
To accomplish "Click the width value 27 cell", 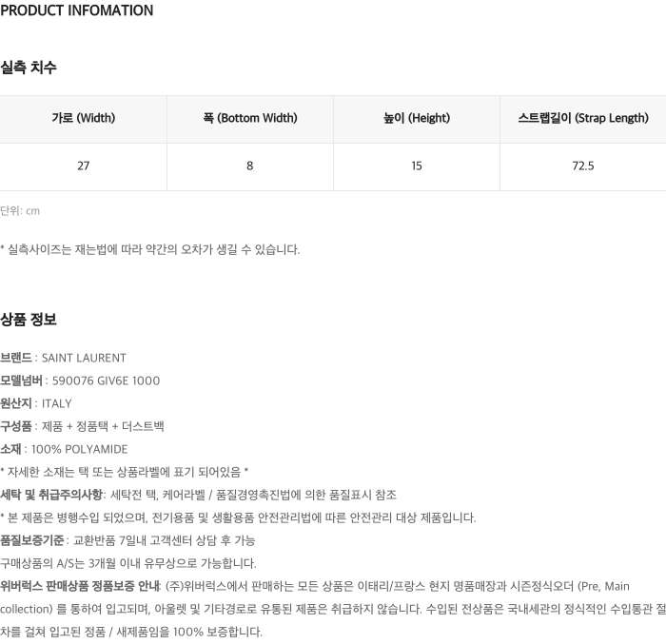I will click(x=83, y=166).
